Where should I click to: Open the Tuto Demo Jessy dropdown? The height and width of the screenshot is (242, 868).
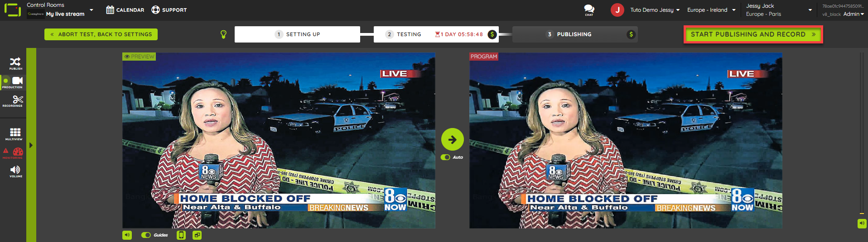pos(655,10)
